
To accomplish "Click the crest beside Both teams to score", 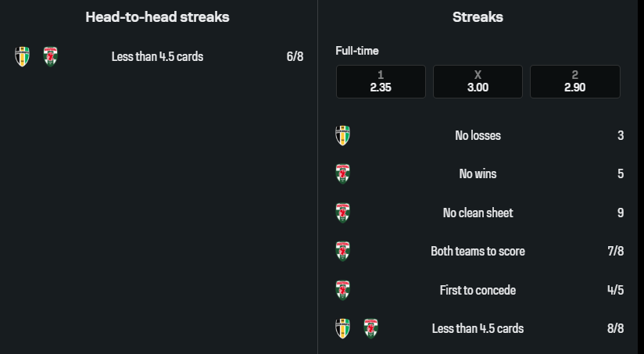I will (x=342, y=251).
